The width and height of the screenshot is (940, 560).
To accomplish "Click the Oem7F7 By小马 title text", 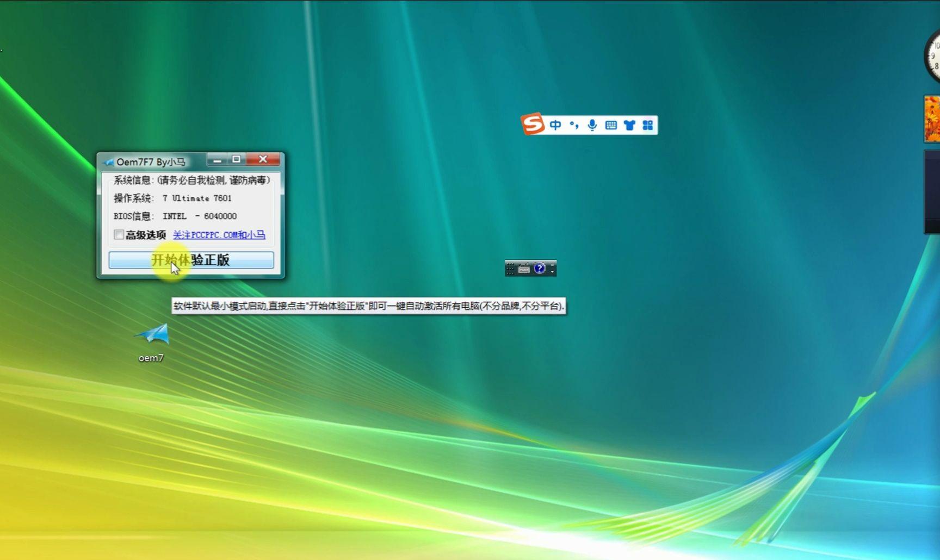I will pyautogui.click(x=151, y=162).
